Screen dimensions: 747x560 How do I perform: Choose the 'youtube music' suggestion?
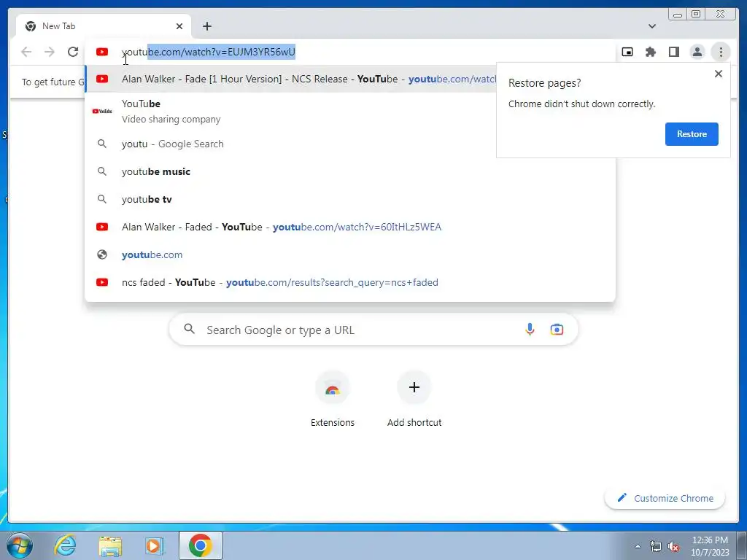point(350,171)
